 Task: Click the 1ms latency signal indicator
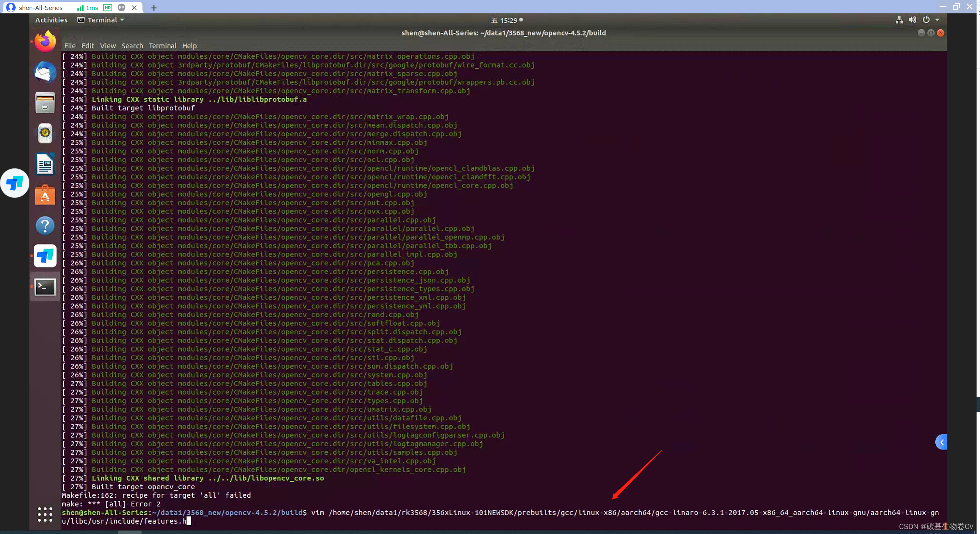point(88,8)
